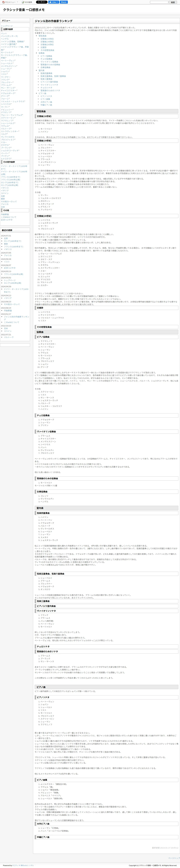Open ドビュッシー sidebar menu link
The image size is (180, 868).
click(x=7, y=110)
